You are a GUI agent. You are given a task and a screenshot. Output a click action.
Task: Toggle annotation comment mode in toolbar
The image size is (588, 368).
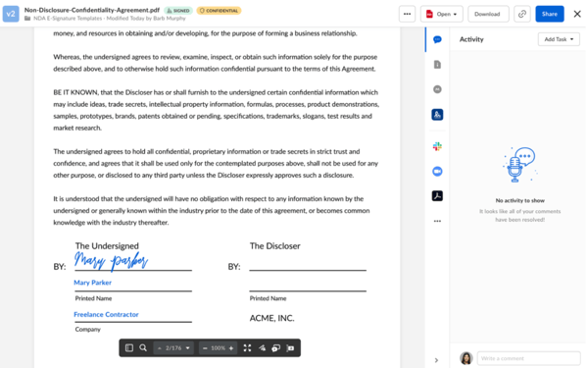pyautogui.click(x=276, y=348)
